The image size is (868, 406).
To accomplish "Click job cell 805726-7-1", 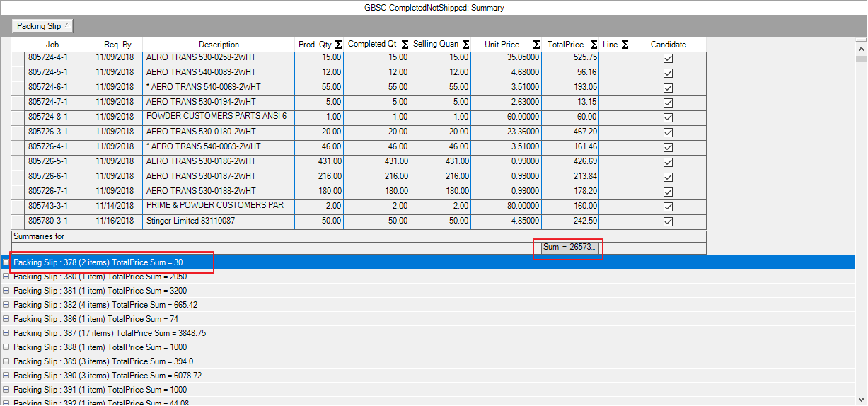I will pos(58,192).
